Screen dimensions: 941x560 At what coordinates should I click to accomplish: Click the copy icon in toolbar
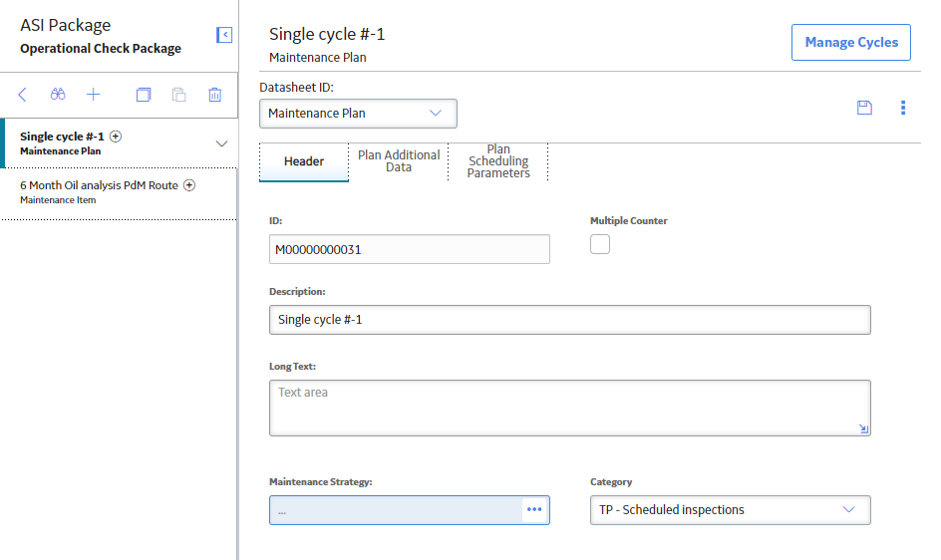(144, 95)
